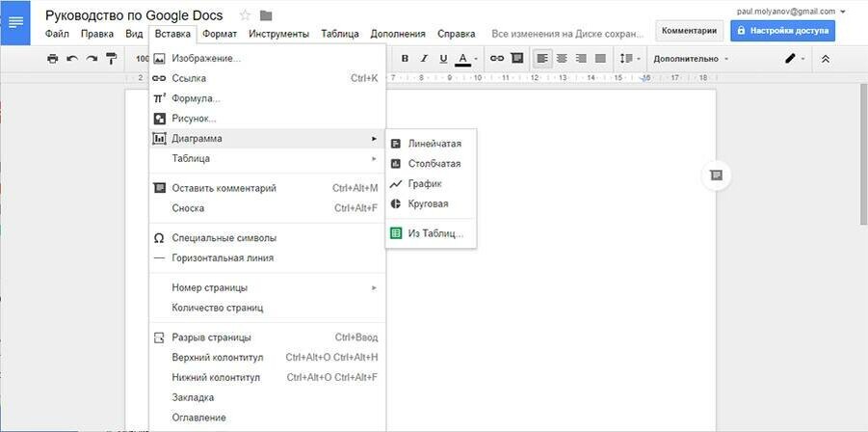Open the Справка menu
Viewport: 868px width, 432px height.
pyautogui.click(x=456, y=34)
